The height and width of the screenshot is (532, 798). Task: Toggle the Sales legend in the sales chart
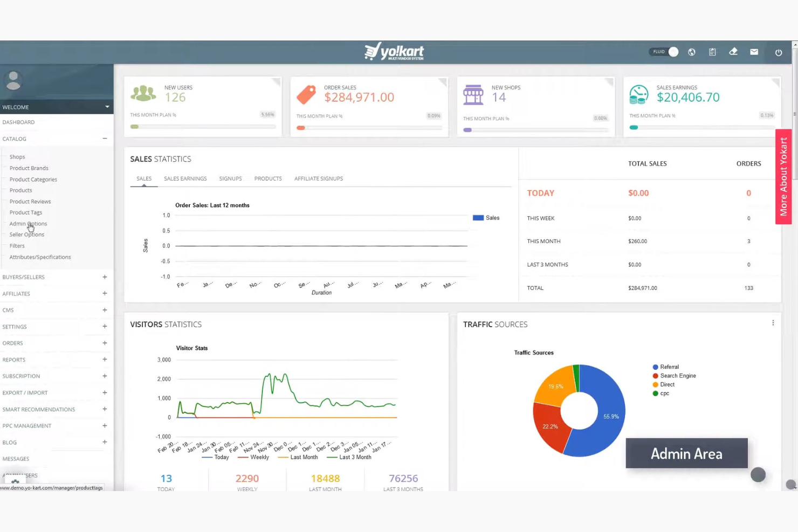(486, 218)
